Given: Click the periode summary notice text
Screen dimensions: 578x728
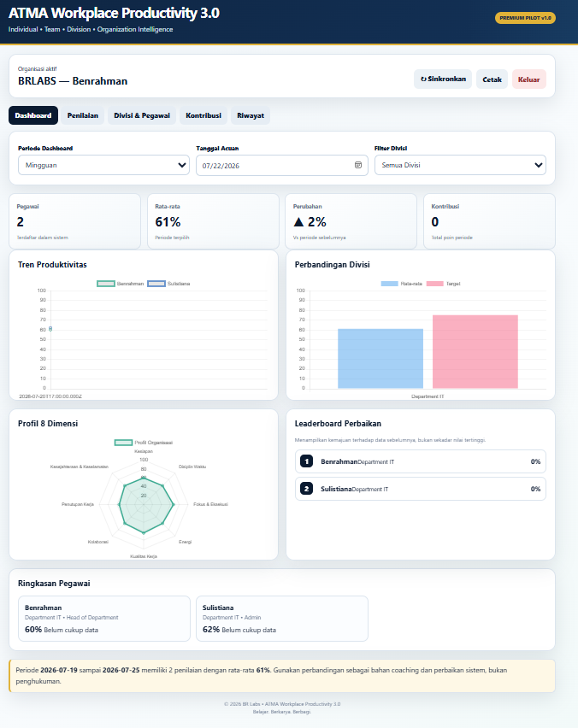Looking at the screenshot, I should 282,676.
